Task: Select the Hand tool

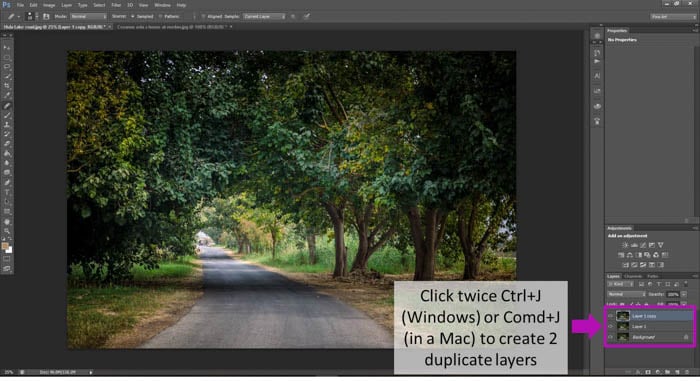Action: pyautogui.click(x=7, y=222)
